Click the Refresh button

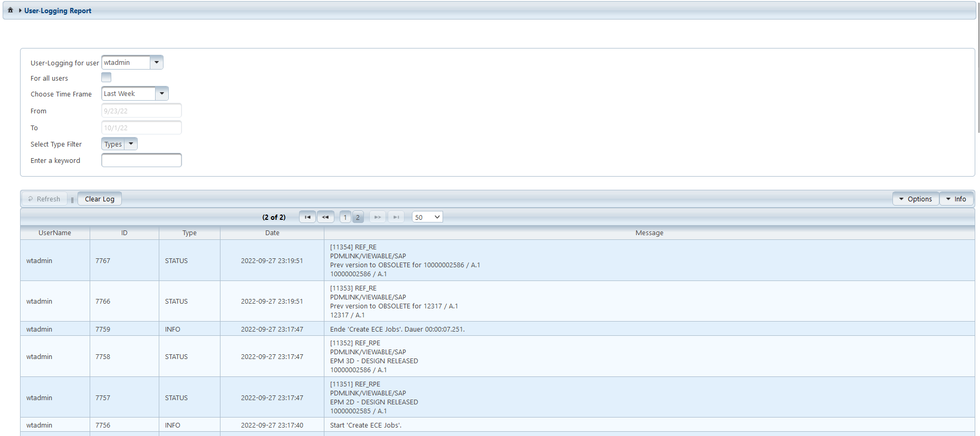tap(44, 199)
